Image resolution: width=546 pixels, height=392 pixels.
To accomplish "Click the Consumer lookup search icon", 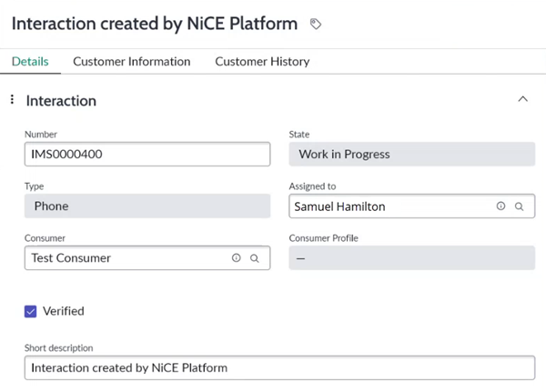I will coord(255,258).
